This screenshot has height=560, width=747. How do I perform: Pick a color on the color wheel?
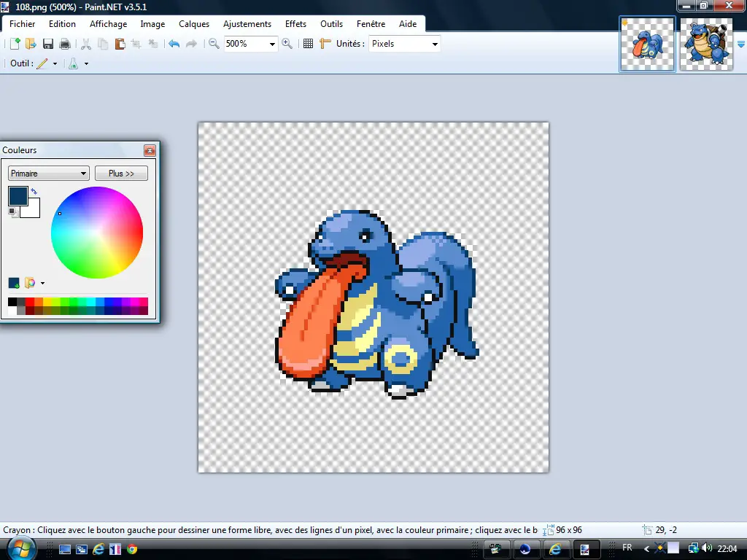click(x=97, y=233)
